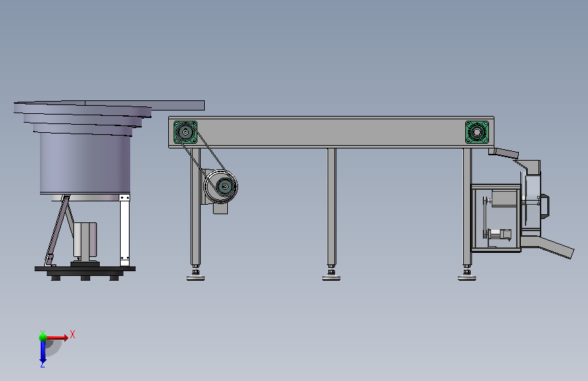This screenshot has height=381, width=588.
Task: Pick the middle conveyor support leg
Action: 332,207
